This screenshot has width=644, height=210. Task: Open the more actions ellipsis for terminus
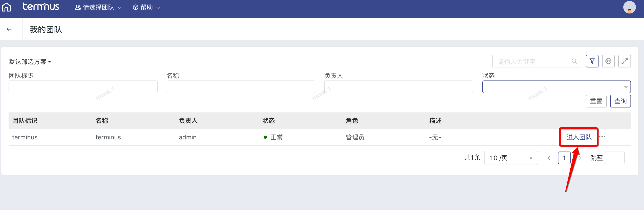(602, 137)
